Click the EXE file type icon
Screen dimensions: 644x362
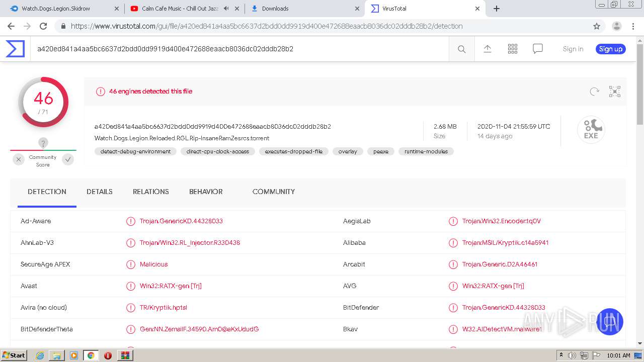pos(591,130)
